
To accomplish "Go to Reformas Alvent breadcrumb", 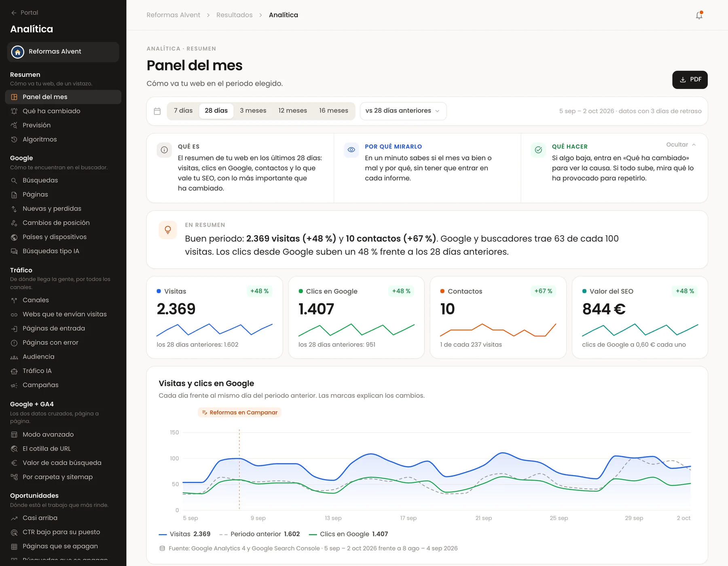I will coord(173,15).
